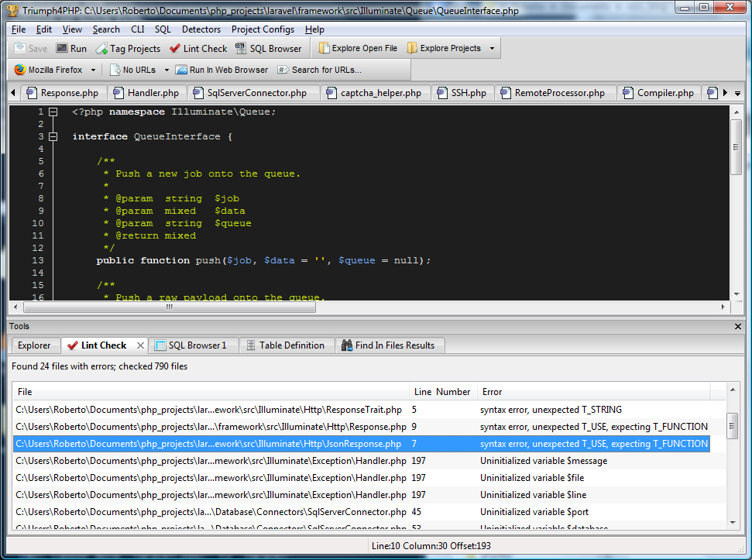Open the View menu

pyautogui.click(x=72, y=29)
